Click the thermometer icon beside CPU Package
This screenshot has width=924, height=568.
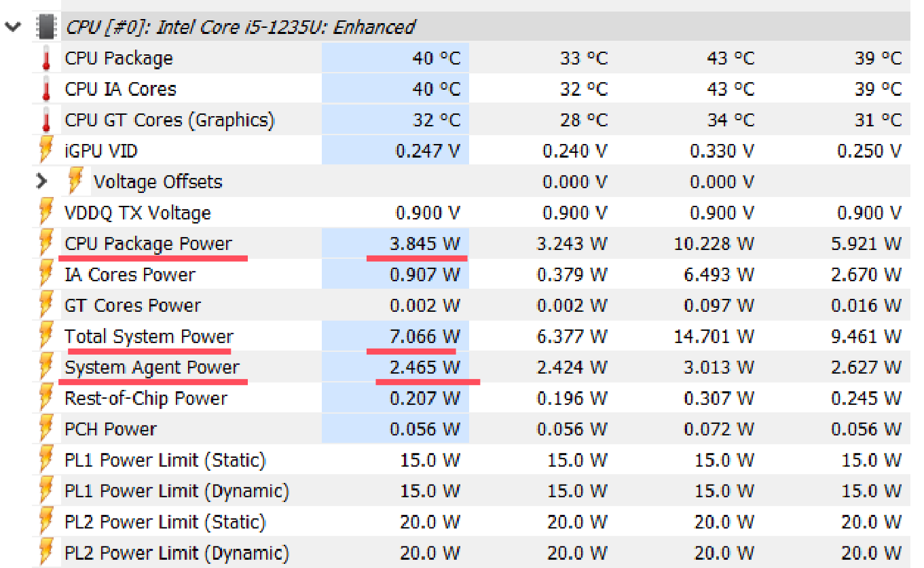click(46, 58)
